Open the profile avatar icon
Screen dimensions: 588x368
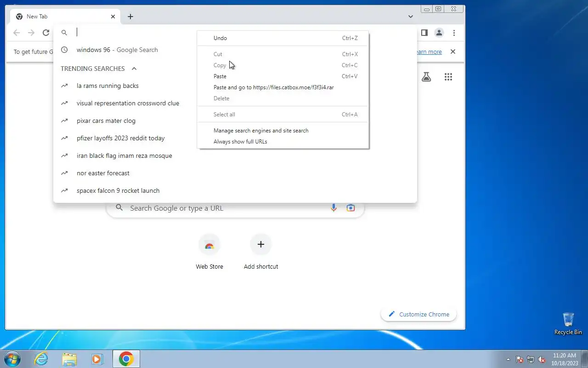point(439,33)
